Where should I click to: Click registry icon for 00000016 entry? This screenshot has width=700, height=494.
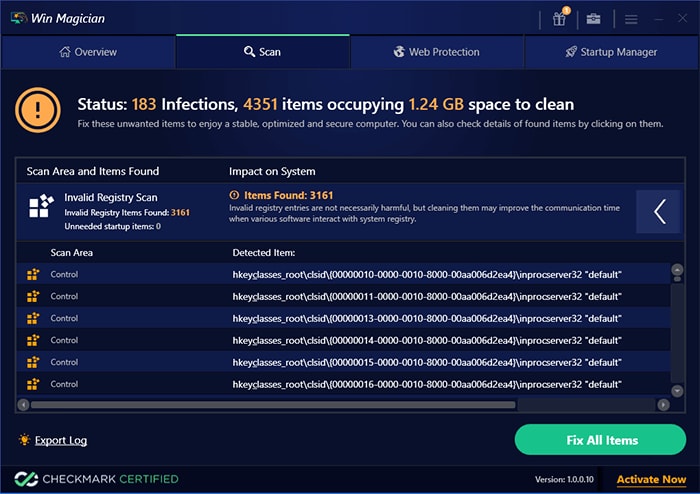click(33, 384)
